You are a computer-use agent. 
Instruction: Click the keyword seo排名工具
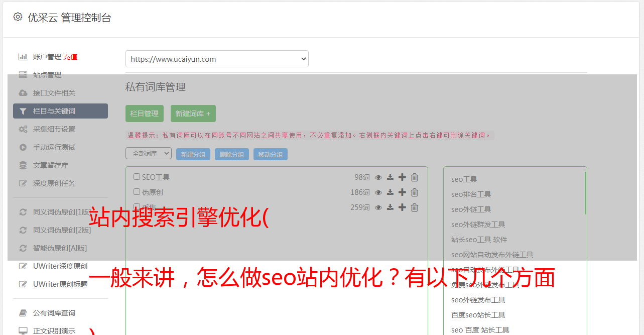click(x=471, y=194)
